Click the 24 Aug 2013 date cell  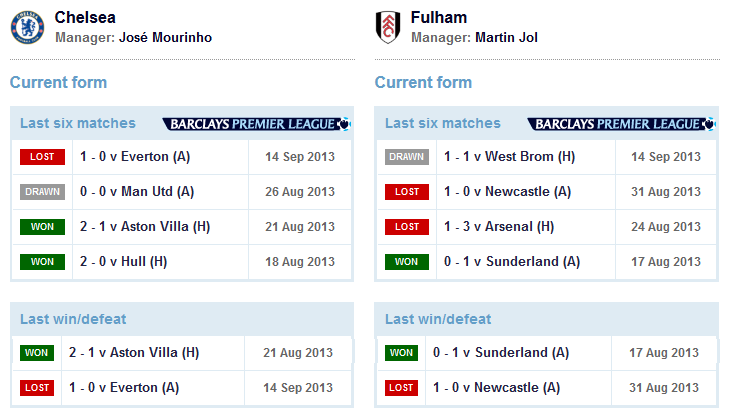(666, 227)
